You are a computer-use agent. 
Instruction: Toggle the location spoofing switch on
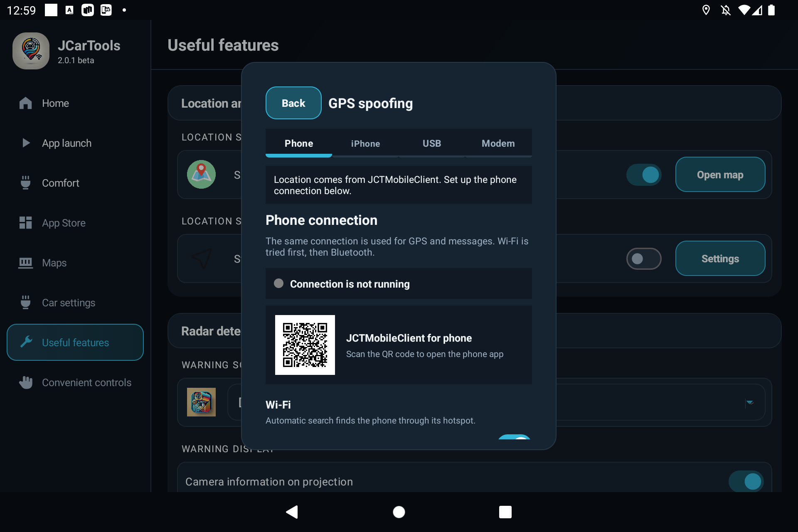pos(644,175)
